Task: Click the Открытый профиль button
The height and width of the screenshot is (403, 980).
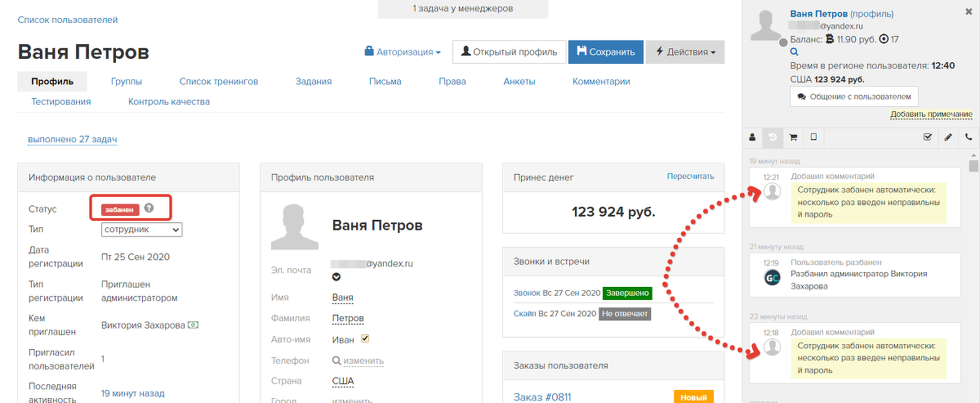Action: tap(509, 51)
